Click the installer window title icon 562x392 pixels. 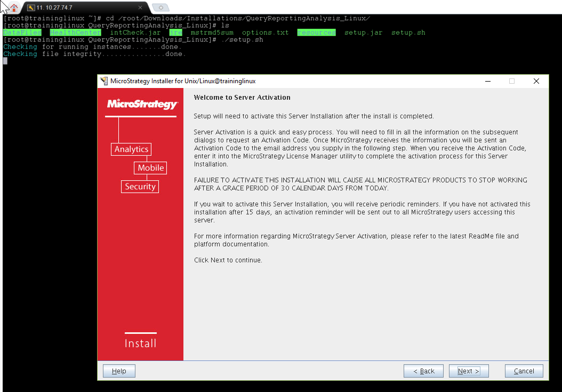(x=104, y=81)
